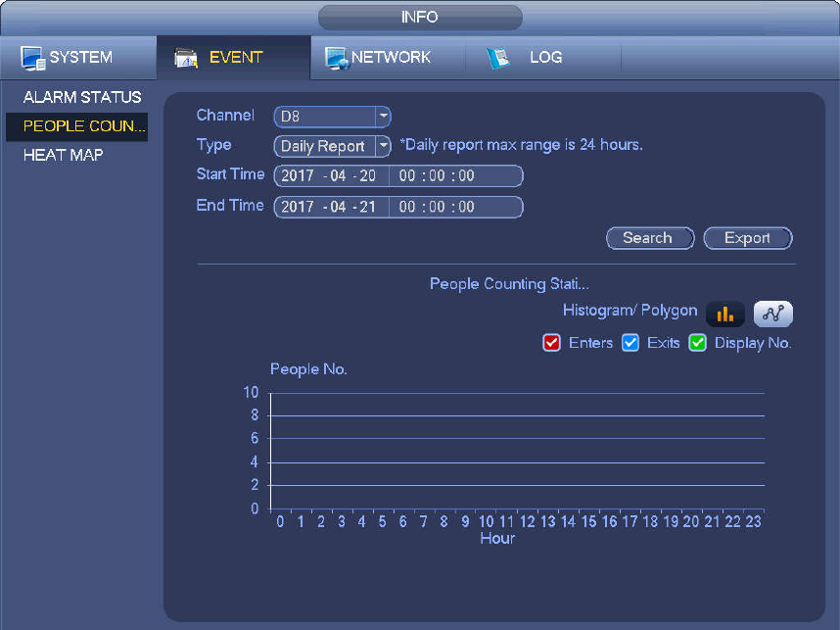Click hour 23 on the chart axis
840x630 pixels.
(753, 521)
